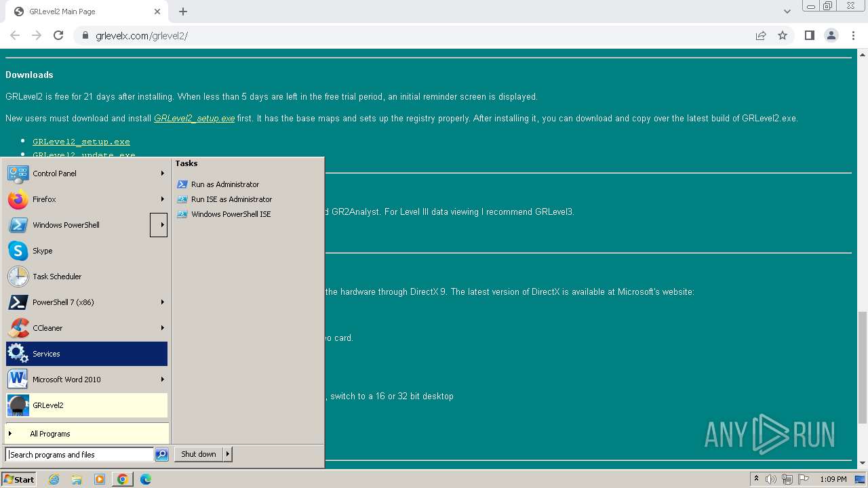This screenshot has width=868, height=488.
Task: Open the Chrome tab search dropdown
Action: 787,12
